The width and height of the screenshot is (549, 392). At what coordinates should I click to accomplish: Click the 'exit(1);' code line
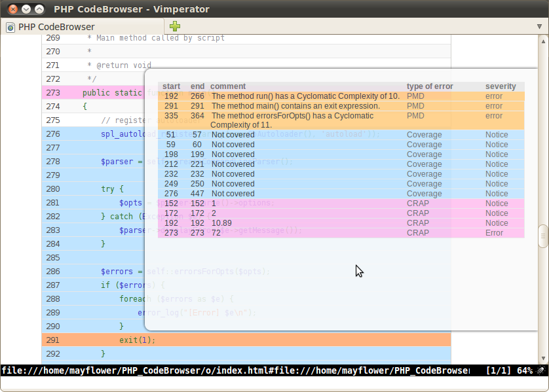point(138,340)
